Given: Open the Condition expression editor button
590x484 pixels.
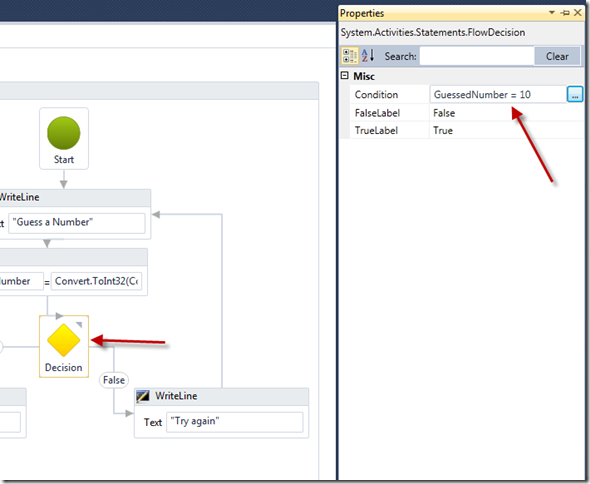Looking at the screenshot, I should coord(575,94).
